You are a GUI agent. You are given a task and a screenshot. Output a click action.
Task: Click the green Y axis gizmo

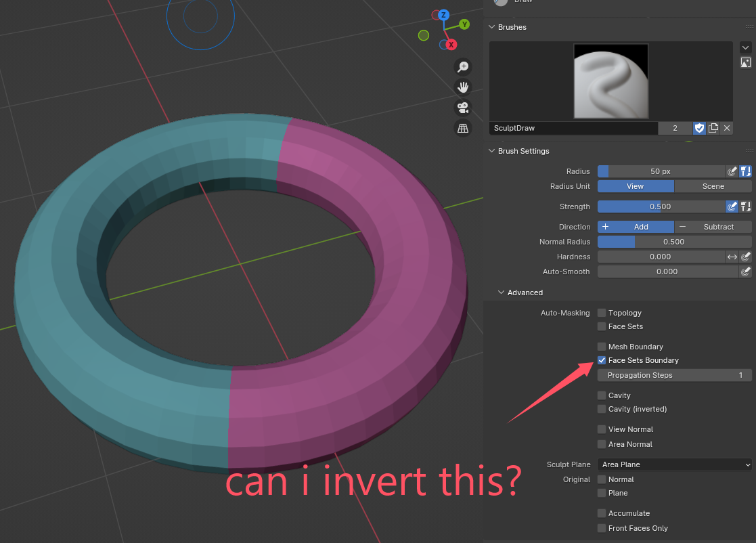[464, 24]
